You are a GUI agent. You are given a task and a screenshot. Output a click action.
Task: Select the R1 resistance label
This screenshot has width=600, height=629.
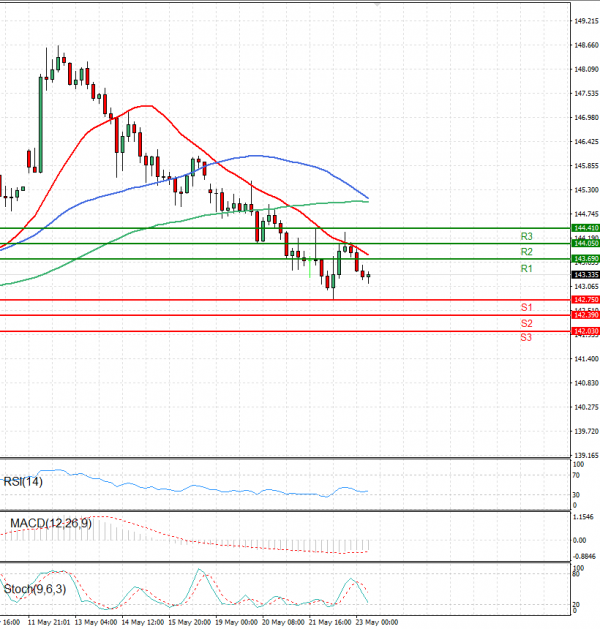(526, 269)
